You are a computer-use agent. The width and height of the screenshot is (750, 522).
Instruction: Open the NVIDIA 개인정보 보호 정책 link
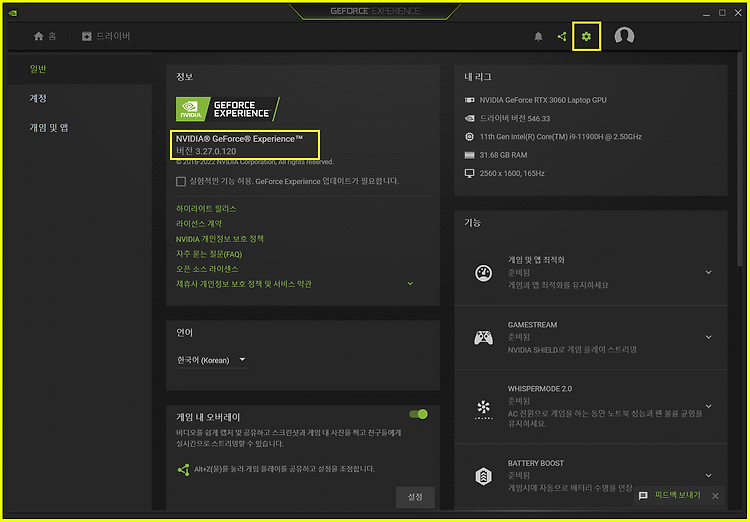pos(220,239)
